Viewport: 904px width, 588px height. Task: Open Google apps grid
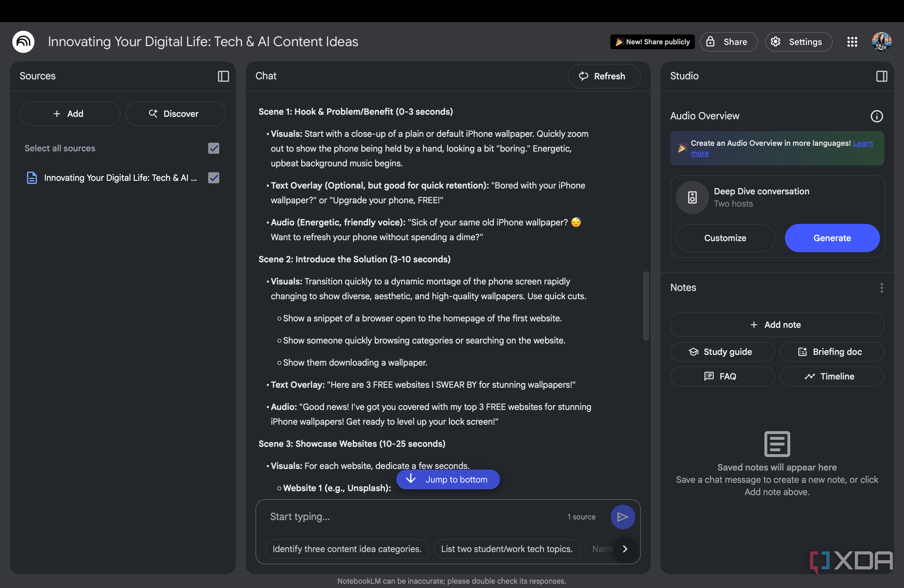coord(852,42)
